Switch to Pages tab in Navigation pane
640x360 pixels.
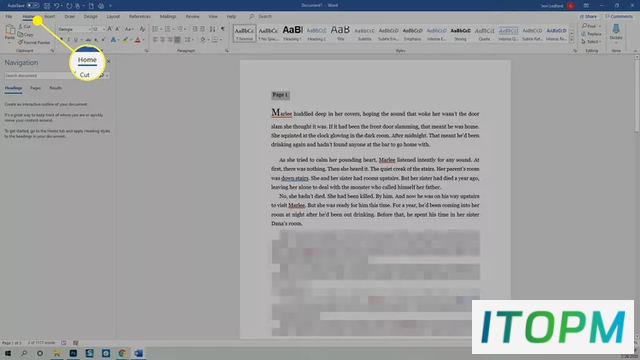(35, 88)
